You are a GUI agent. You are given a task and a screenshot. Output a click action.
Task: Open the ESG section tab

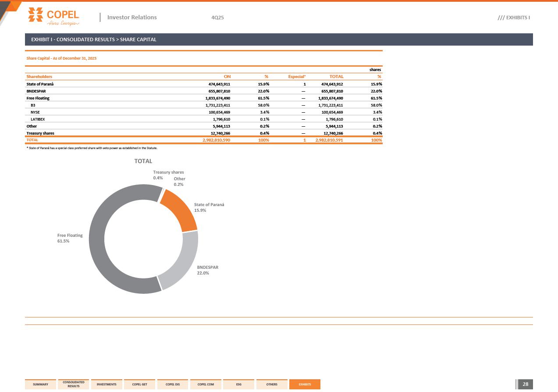click(238, 385)
